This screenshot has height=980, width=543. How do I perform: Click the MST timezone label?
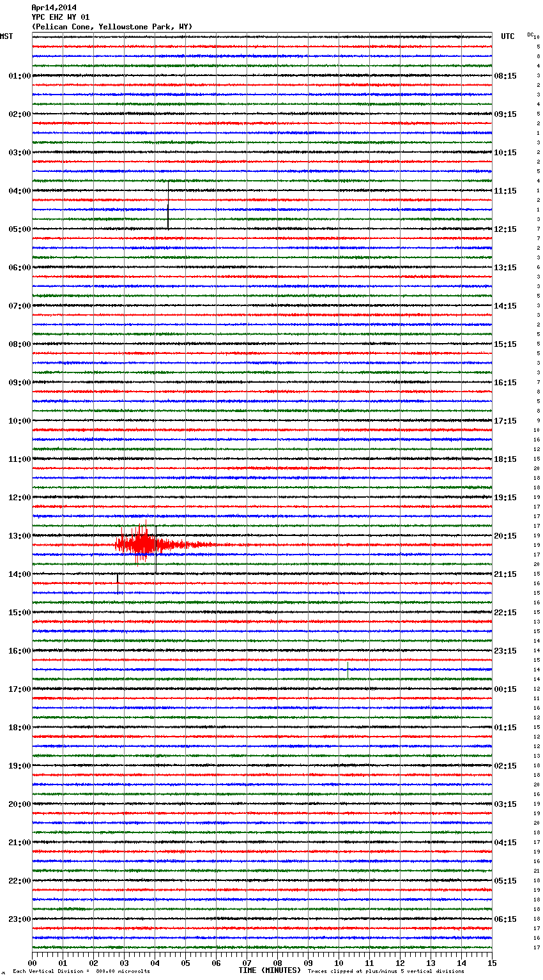6,36
